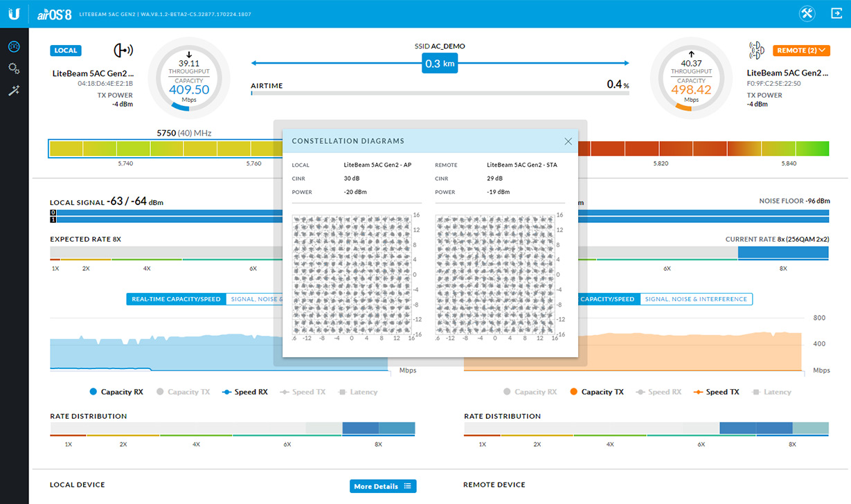Launch the wizard via the sidebar wand icon
Screen dimensions: 851x504
[x=14, y=91]
